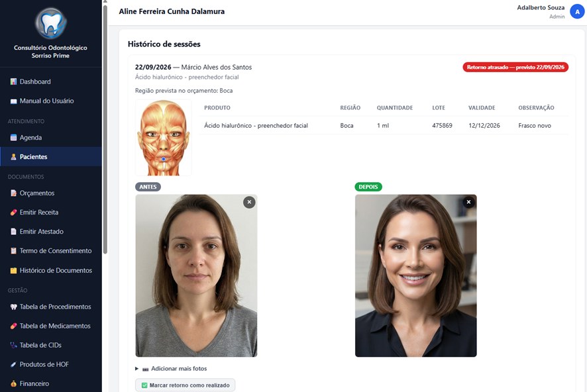Click Retorno atrasado red badge
Image resolution: width=587 pixels, height=392 pixels.
515,68
